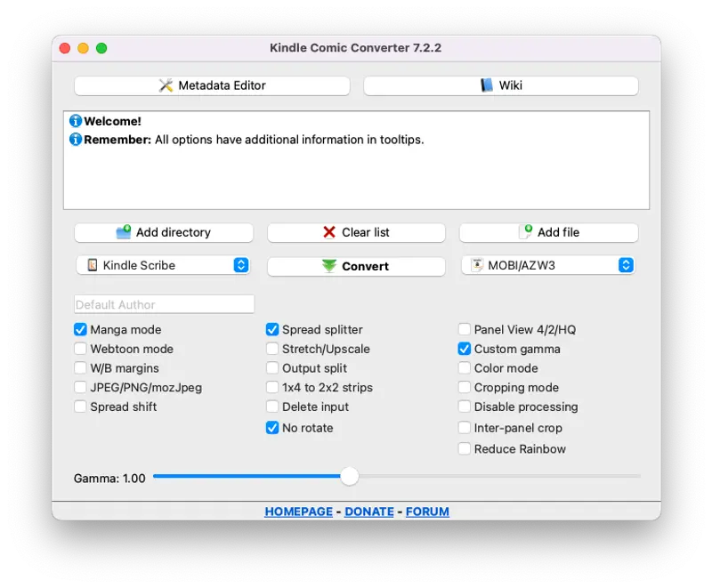Click the Gamma slider handle
This screenshot has height=588, width=712.
pyautogui.click(x=350, y=477)
